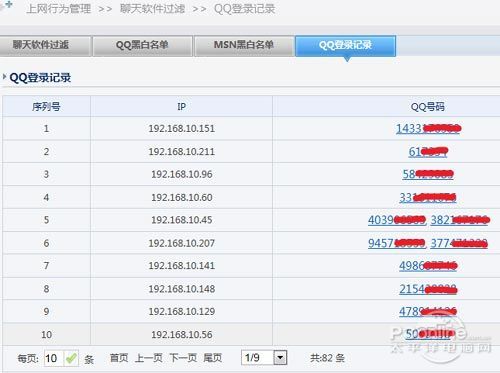Click the 每页 label
This screenshot has width=500, height=373.
tap(28, 359)
